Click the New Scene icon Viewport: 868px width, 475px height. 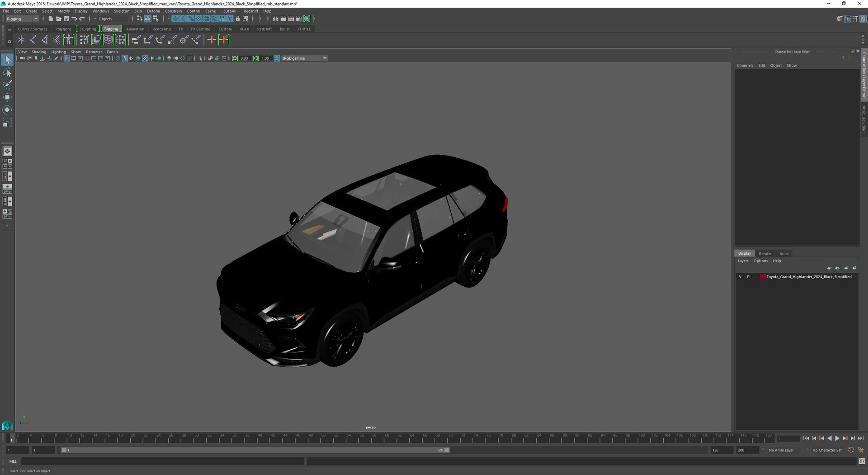(51, 19)
